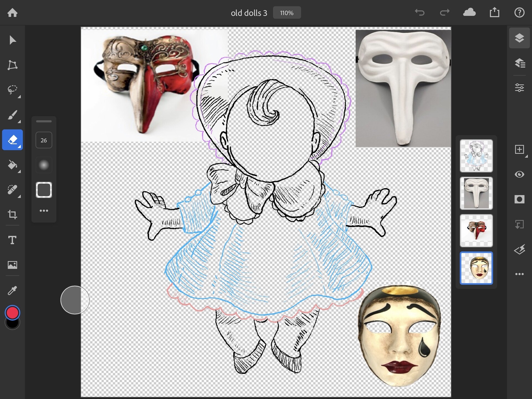
Task: Select the Transform tool
Action: pos(12,65)
